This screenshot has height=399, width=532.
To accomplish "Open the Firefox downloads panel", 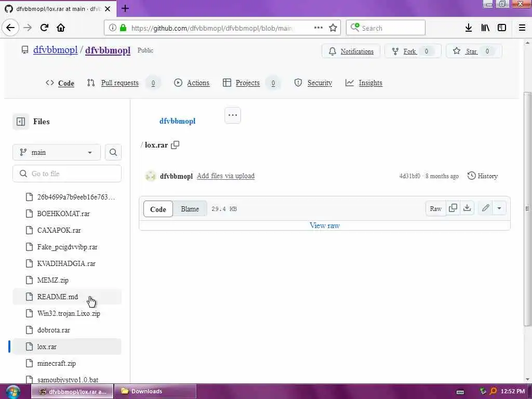I will click(469, 28).
